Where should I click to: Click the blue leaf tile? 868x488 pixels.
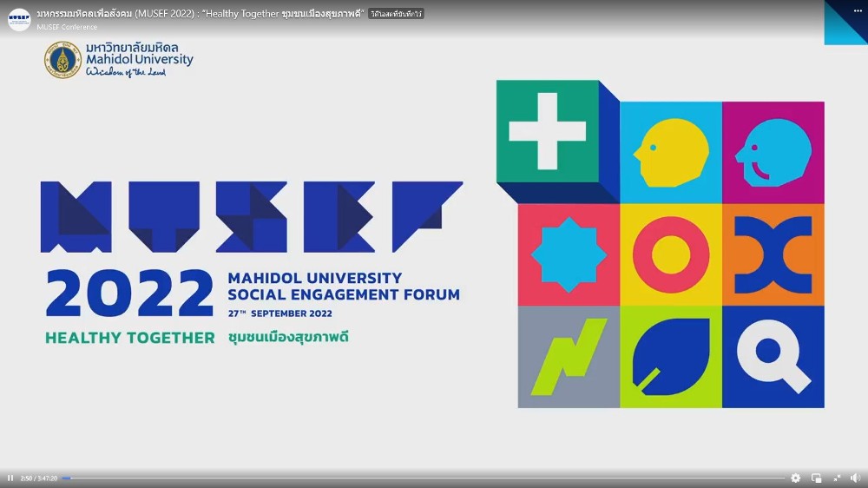point(670,356)
